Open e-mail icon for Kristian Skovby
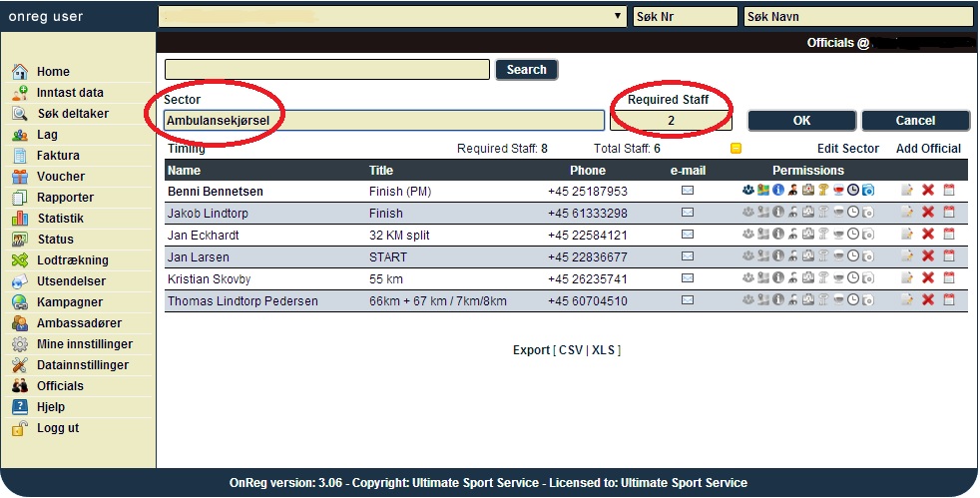 [x=688, y=277]
